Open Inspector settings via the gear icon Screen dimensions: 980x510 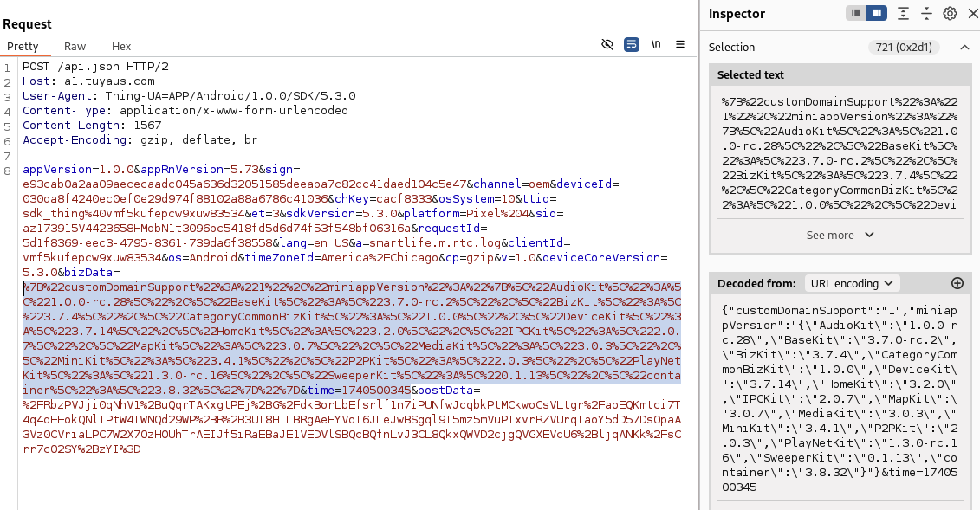pos(949,13)
